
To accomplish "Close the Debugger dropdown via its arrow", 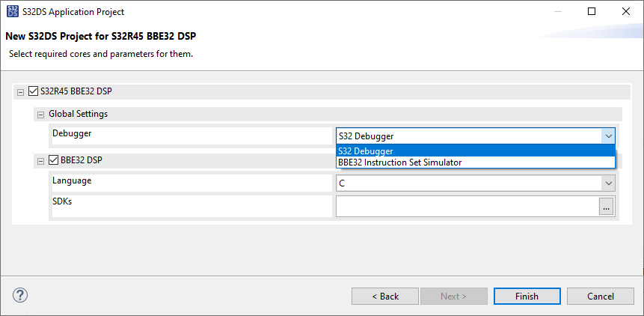I will click(x=608, y=136).
